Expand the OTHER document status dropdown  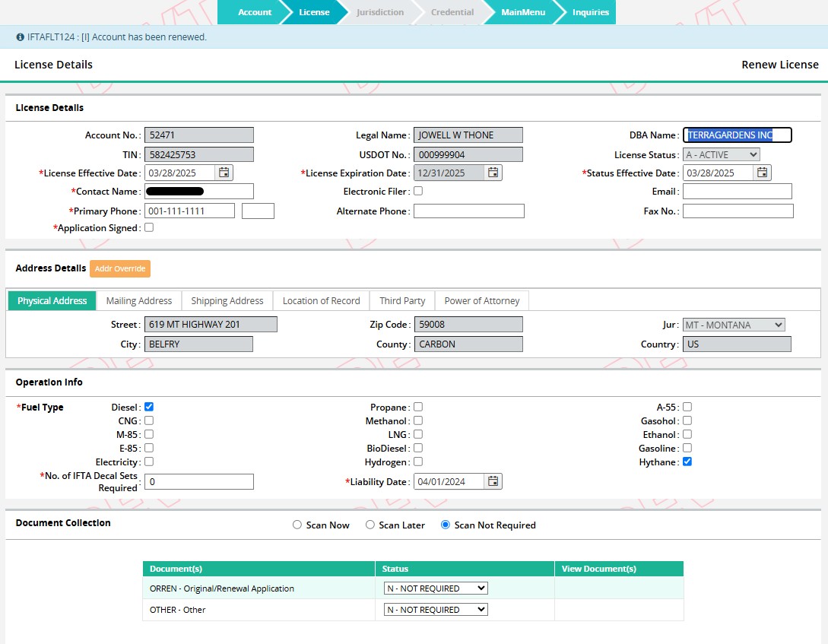pos(436,610)
